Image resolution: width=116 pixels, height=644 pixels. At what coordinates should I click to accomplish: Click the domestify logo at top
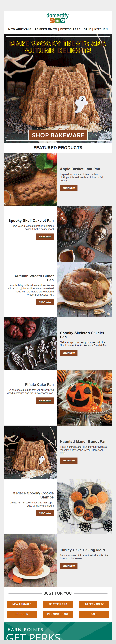(x=58, y=18)
